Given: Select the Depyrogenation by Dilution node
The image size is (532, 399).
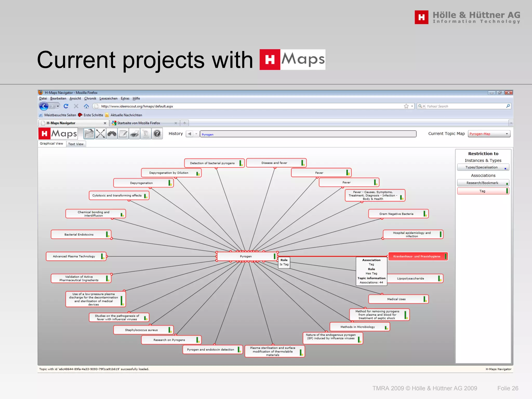Looking at the screenshot, I should (x=171, y=173).
